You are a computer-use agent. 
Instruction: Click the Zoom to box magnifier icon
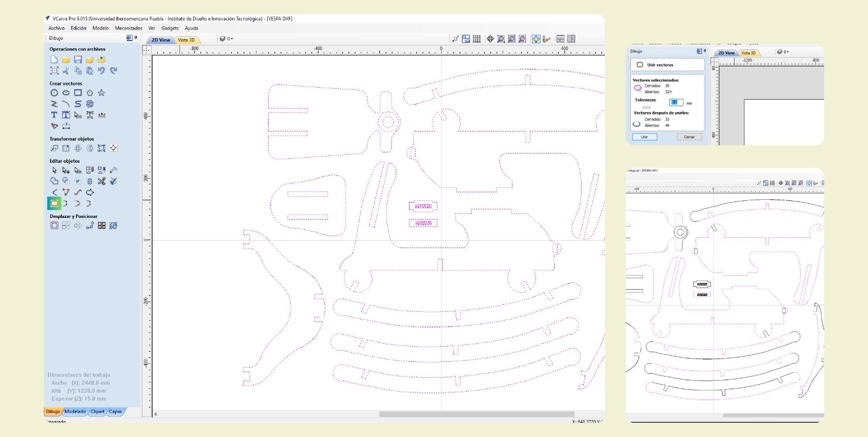coord(501,39)
